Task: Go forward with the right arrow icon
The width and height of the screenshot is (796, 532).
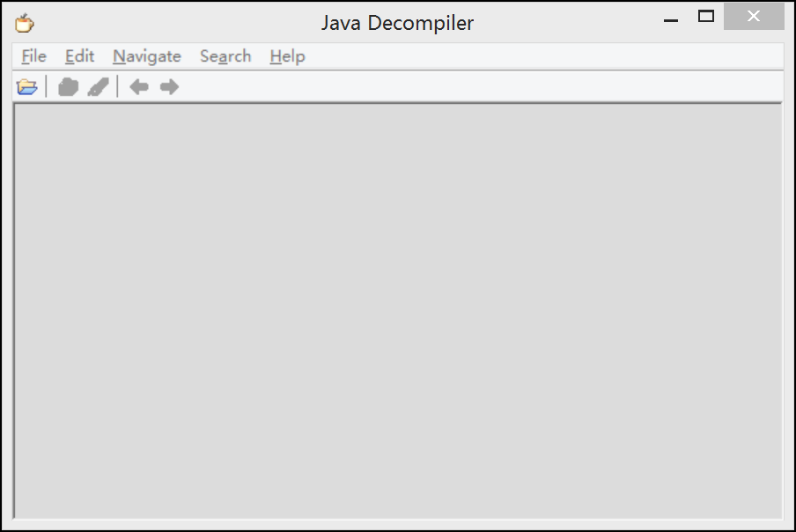Action: [x=169, y=87]
